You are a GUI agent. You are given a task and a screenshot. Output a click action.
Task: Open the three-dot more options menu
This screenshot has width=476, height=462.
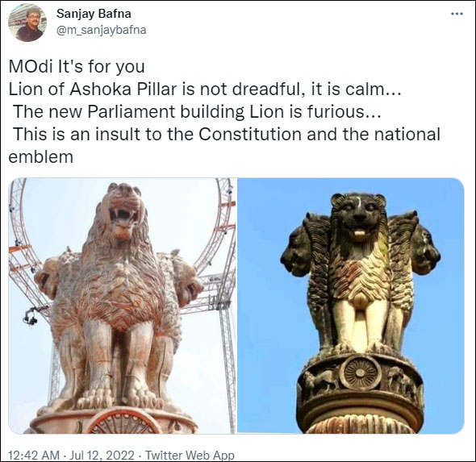[457, 14]
